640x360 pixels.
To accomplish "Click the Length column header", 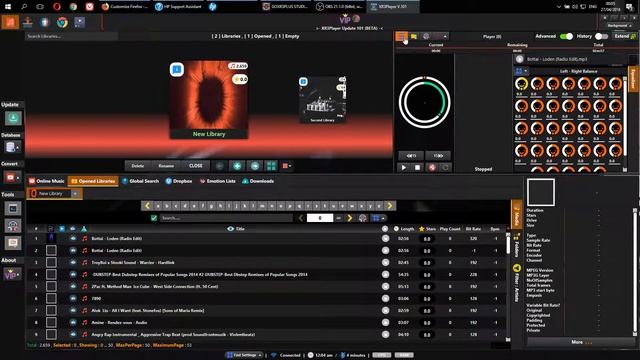I will 404,229.
